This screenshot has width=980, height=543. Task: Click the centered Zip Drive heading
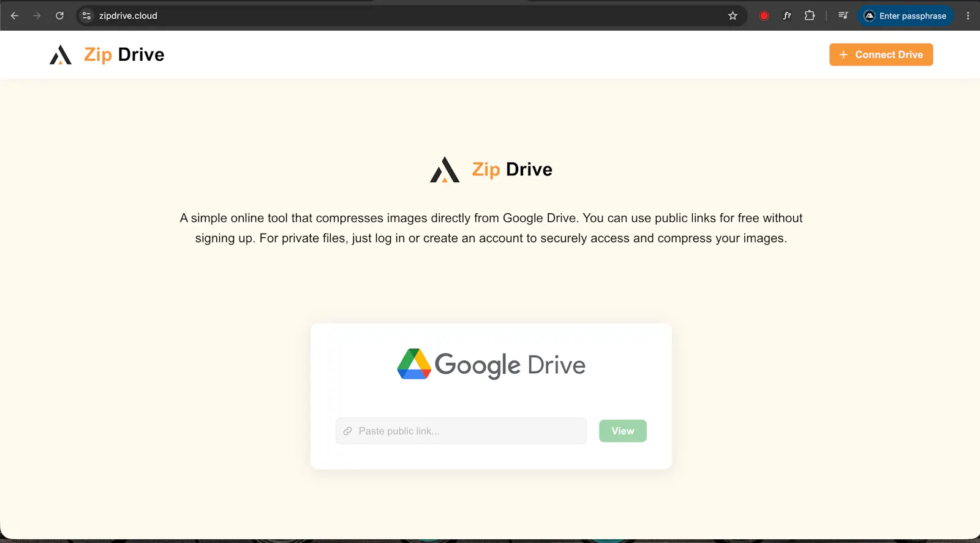512,169
